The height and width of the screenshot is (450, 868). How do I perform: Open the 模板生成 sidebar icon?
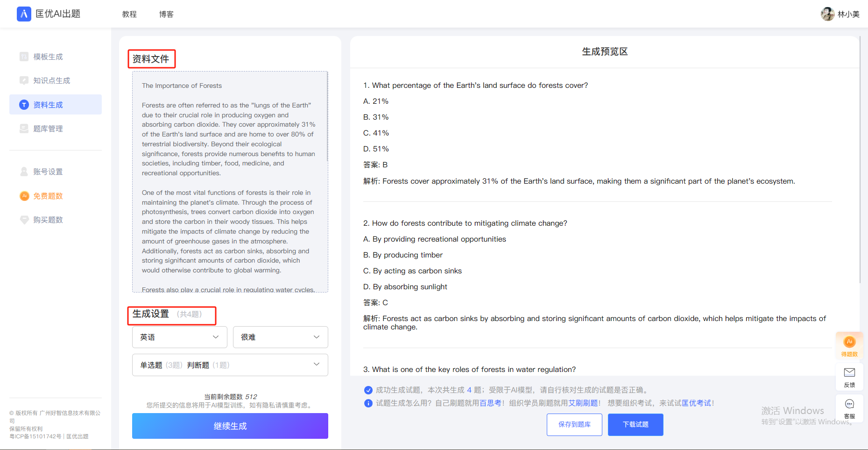[24, 57]
